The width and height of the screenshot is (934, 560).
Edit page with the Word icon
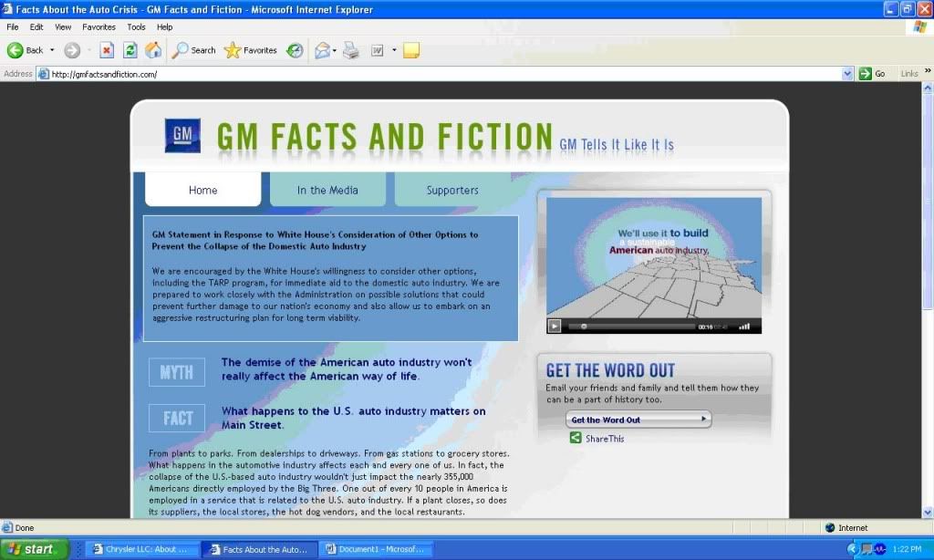pyautogui.click(x=377, y=51)
